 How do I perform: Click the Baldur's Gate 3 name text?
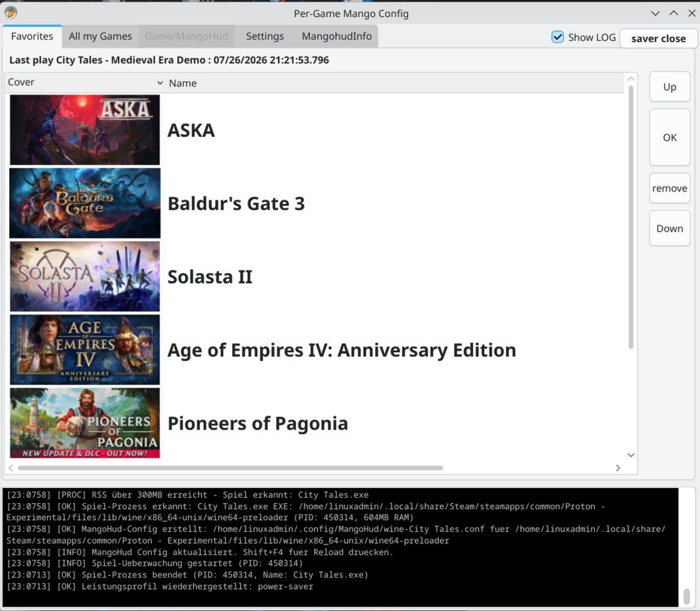tap(236, 204)
